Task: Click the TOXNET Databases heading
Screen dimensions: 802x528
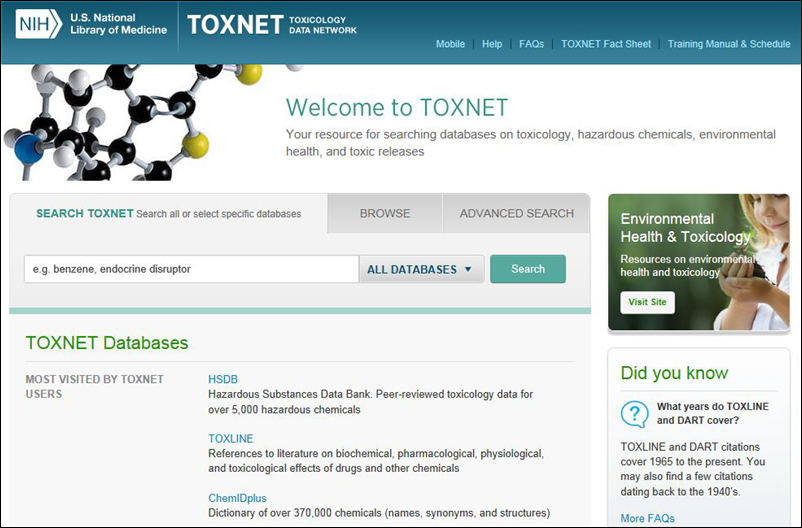Action: (107, 343)
